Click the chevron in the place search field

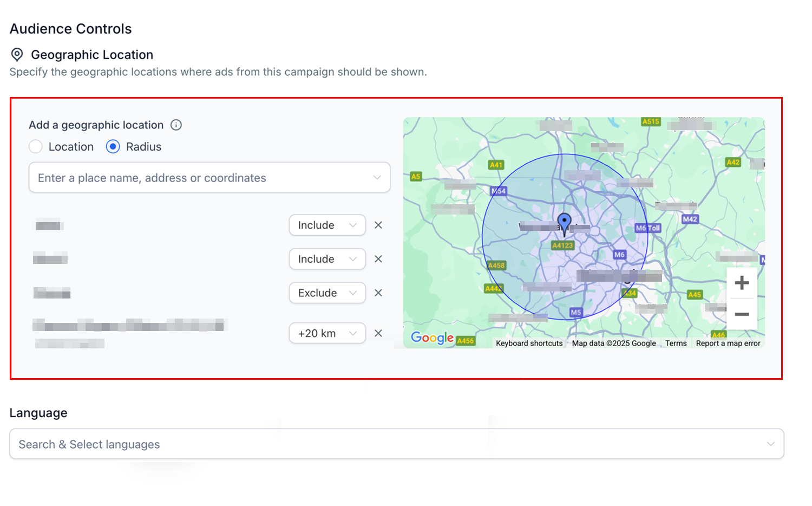[x=377, y=177]
